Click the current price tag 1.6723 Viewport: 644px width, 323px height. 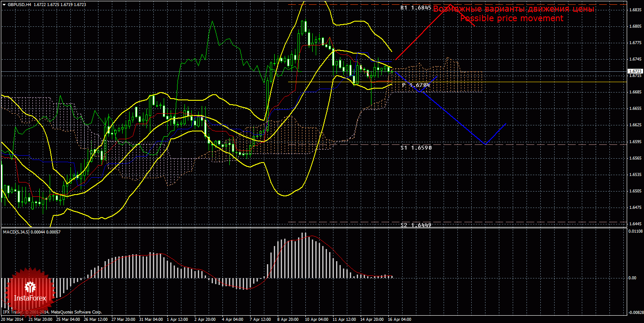(x=634, y=71)
